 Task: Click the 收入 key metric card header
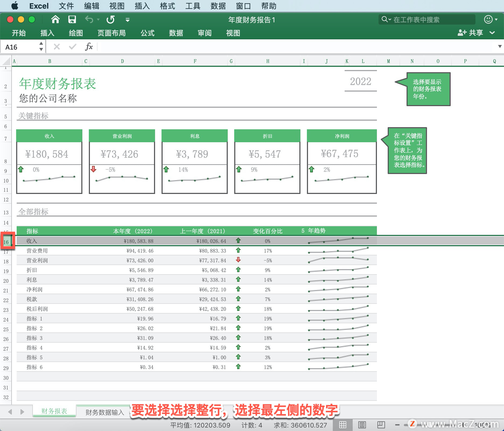49,136
